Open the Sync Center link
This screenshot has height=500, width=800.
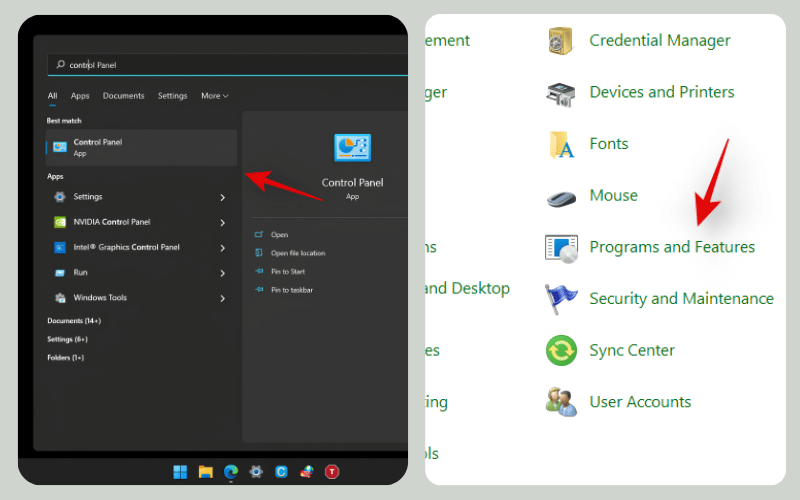pyautogui.click(x=632, y=351)
